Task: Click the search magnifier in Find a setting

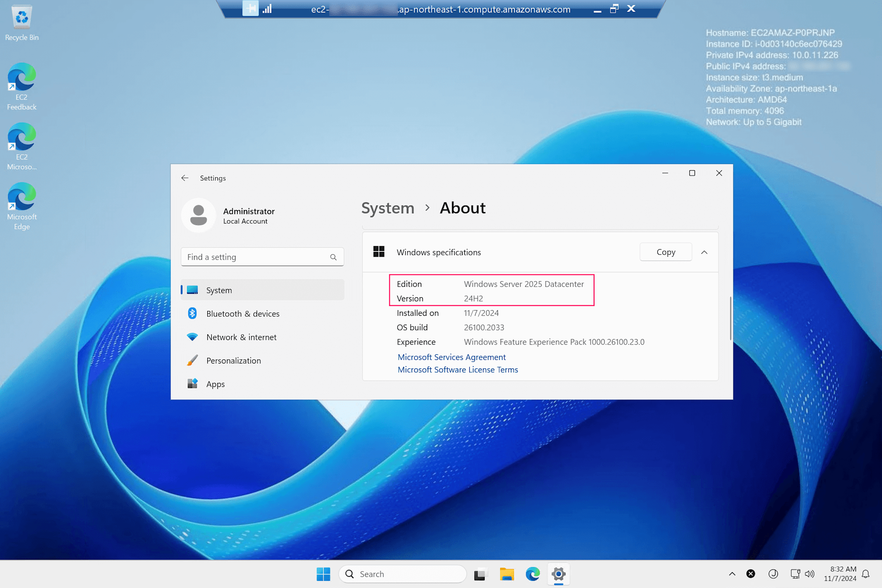Action: [x=333, y=257]
